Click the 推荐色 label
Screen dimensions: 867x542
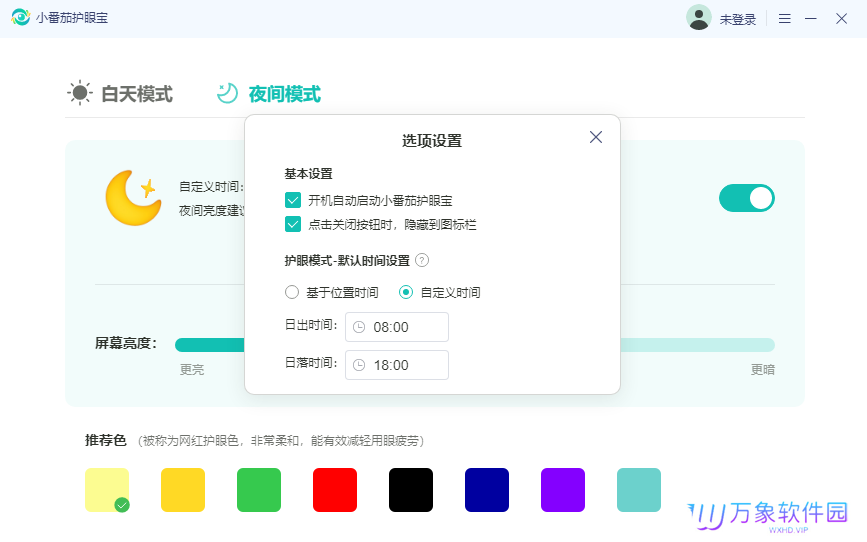[x=106, y=440]
